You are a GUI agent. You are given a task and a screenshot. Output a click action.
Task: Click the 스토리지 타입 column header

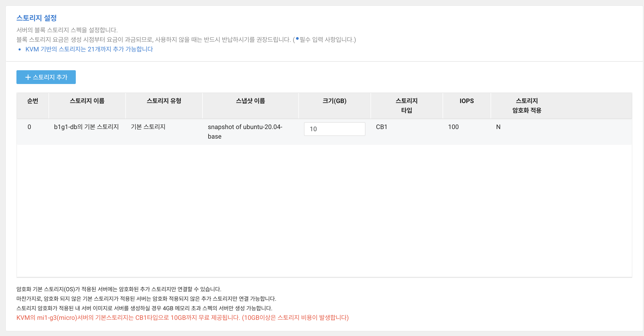click(x=407, y=105)
